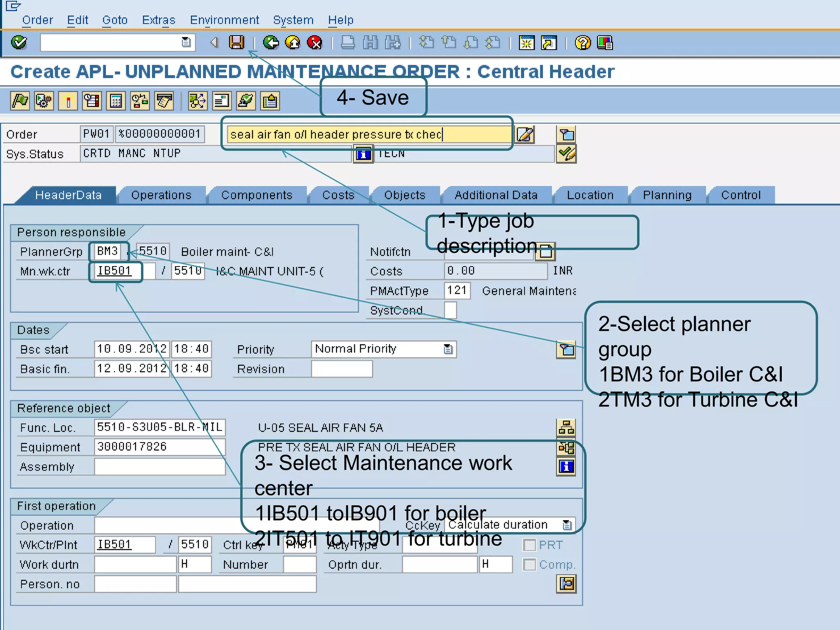
Task: Click the Next Page icon
Action: pos(471,42)
